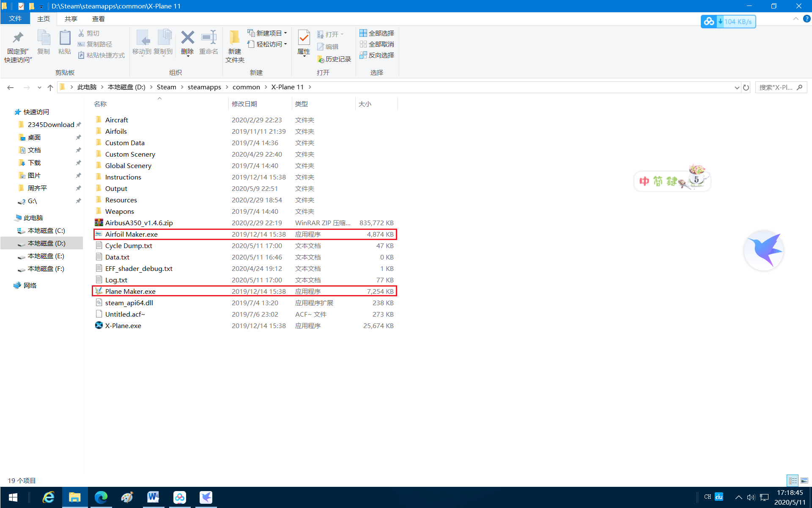812x508 pixels.
Task: Click the up-directory arrow
Action: (50, 87)
